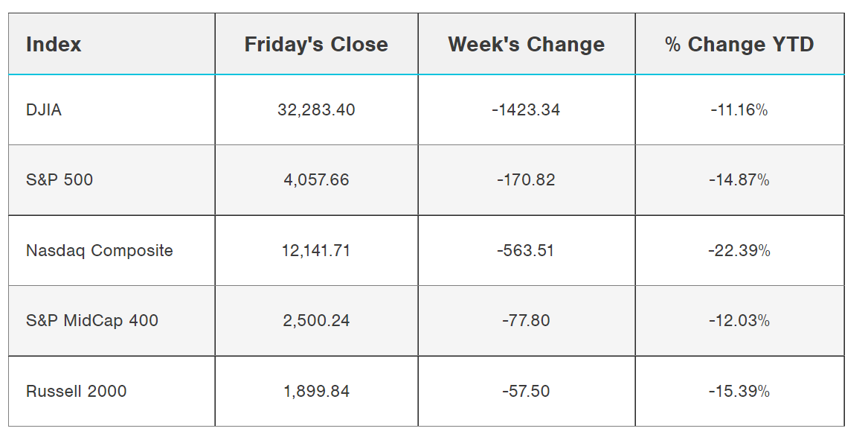The height and width of the screenshot is (443, 868).
Task: Select the S&P MidCap 400 label
Action: (91, 321)
